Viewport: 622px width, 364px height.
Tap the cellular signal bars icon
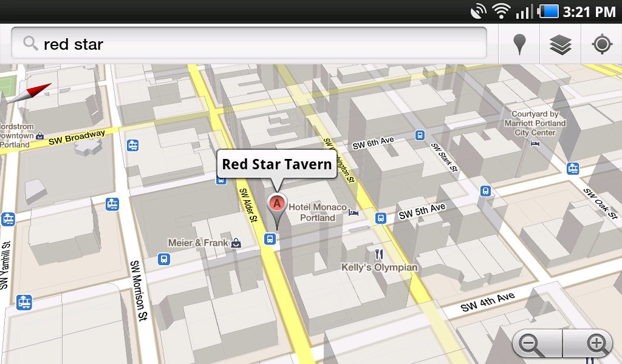(524, 12)
